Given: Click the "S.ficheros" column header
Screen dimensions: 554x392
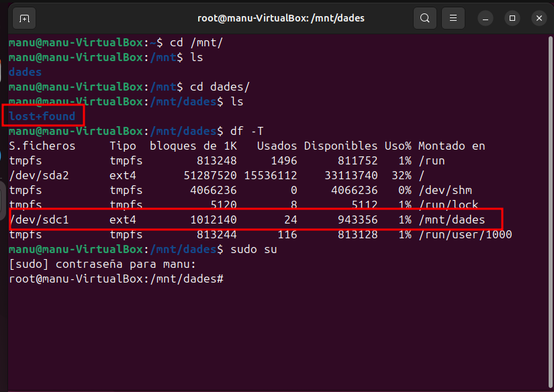Looking at the screenshot, I should click(42, 146).
